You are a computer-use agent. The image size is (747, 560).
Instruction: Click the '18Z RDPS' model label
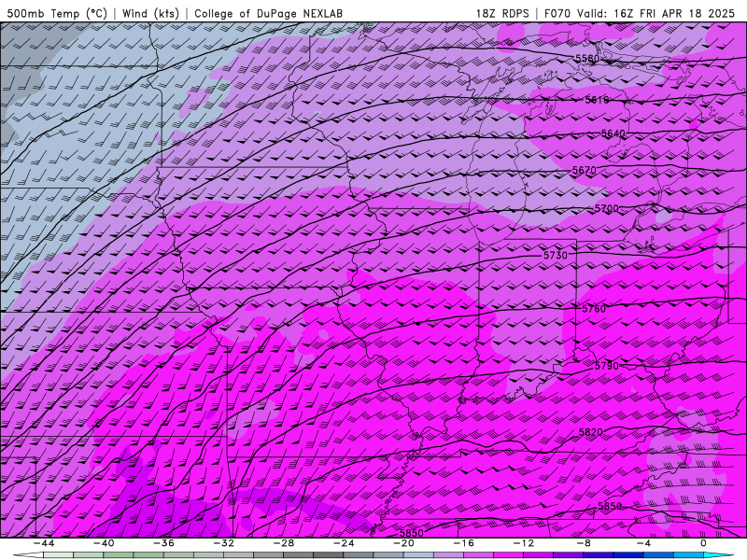502,13
